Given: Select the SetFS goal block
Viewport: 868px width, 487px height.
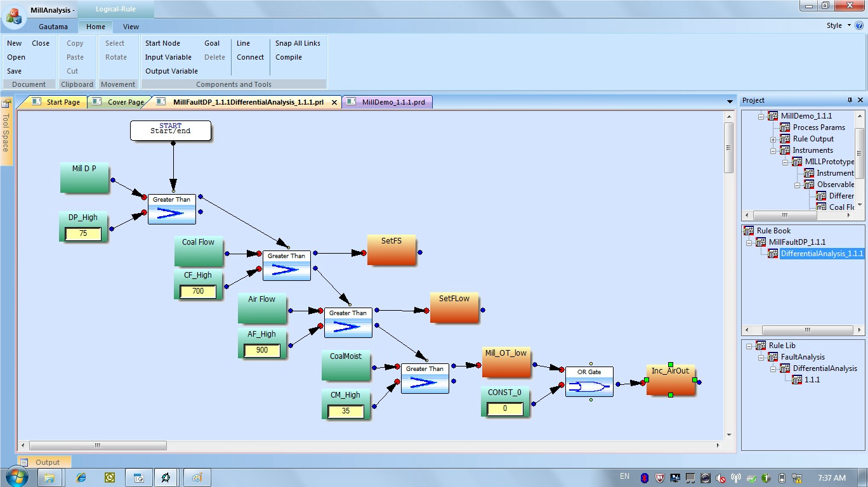Looking at the screenshot, I should click(x=391, y=250).
